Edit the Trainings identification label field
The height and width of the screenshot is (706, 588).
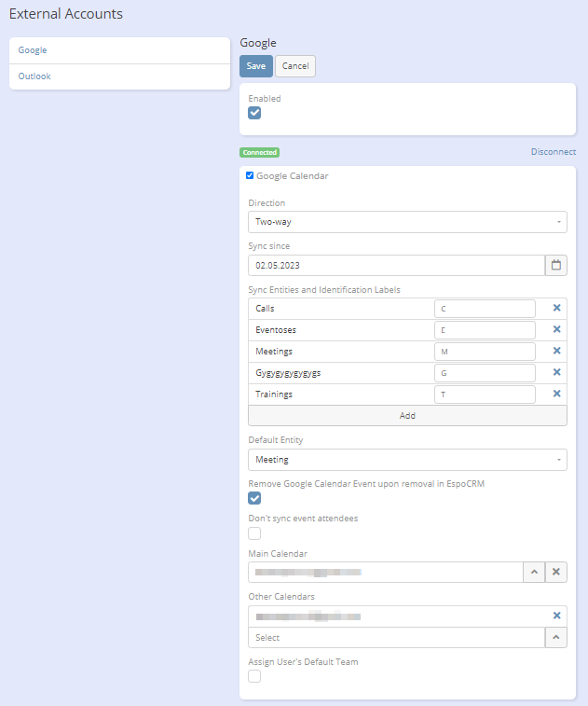[x=485, y=395]
